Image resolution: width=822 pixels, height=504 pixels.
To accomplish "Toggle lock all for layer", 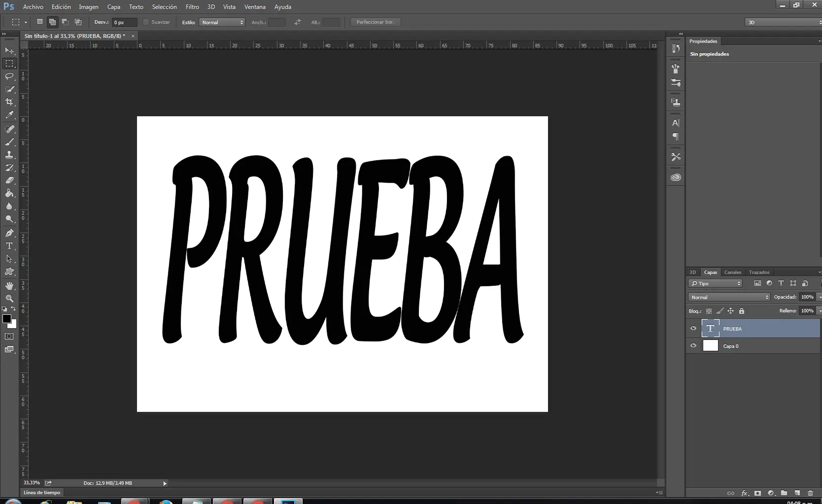I will click(x=742, y=311).
